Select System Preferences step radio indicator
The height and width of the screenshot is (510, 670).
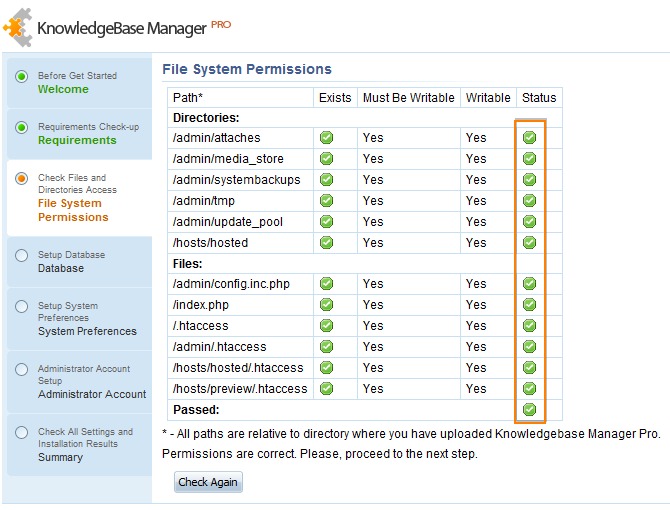[x=21, y=306]
